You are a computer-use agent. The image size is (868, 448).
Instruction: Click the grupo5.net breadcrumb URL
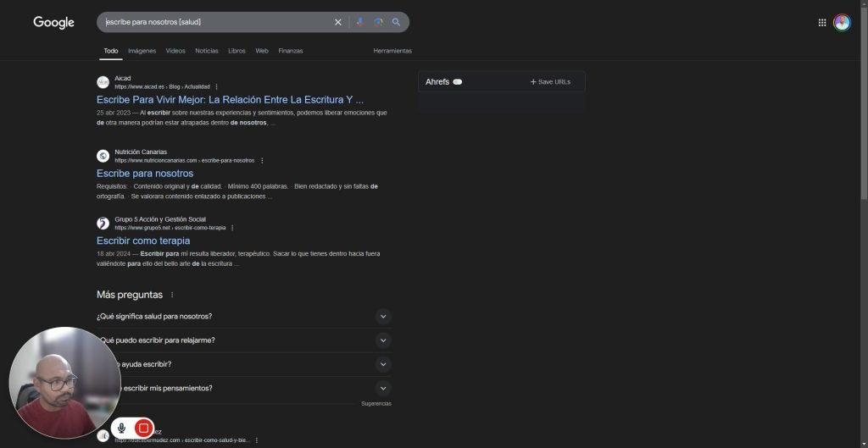(170, 228)
